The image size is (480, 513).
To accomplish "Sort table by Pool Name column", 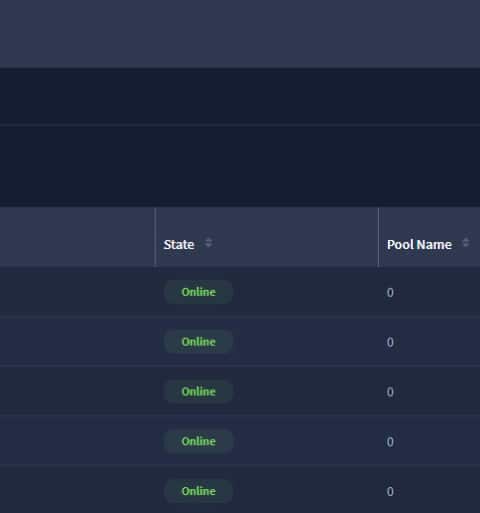I will pyautogui.click(x=466, y=243).
